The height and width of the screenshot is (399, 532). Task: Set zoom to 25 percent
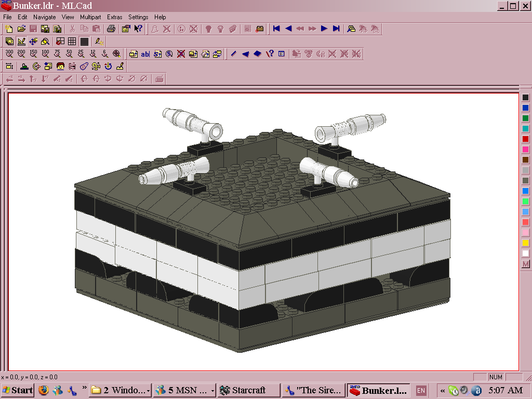pos(81,54)
